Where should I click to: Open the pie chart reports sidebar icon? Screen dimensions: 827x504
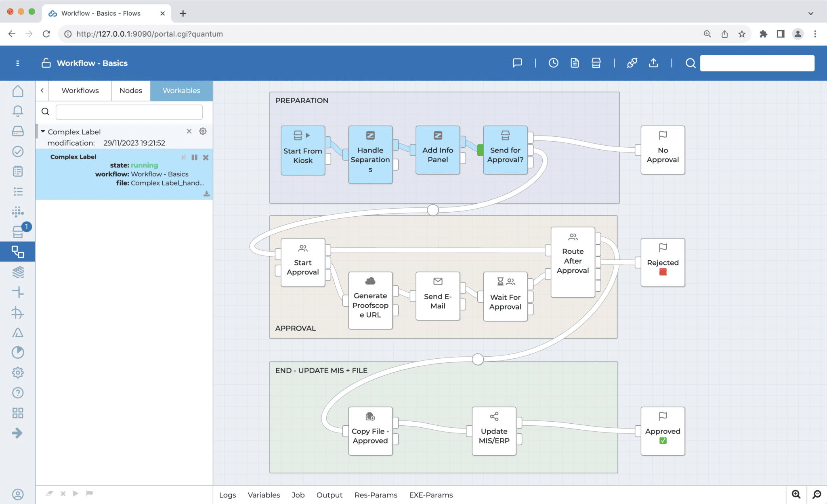(18, 352)
